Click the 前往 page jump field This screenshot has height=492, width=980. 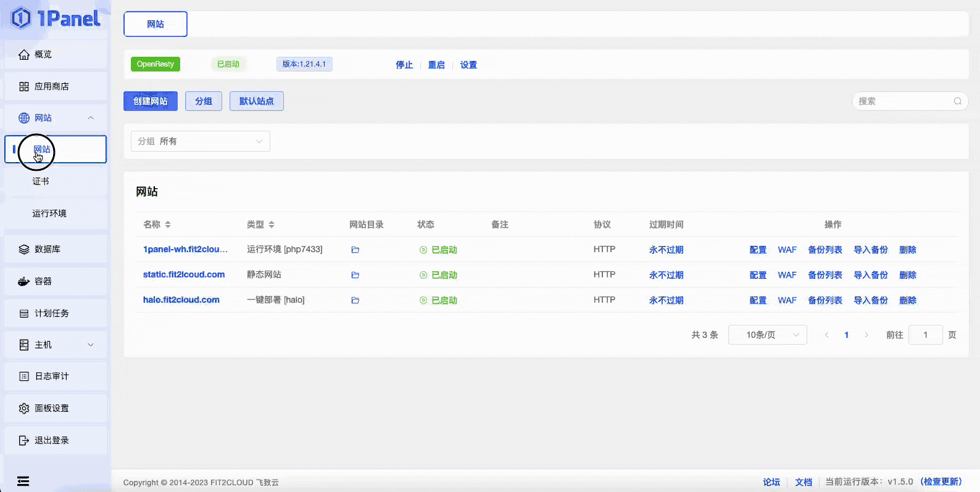[926, 335]
